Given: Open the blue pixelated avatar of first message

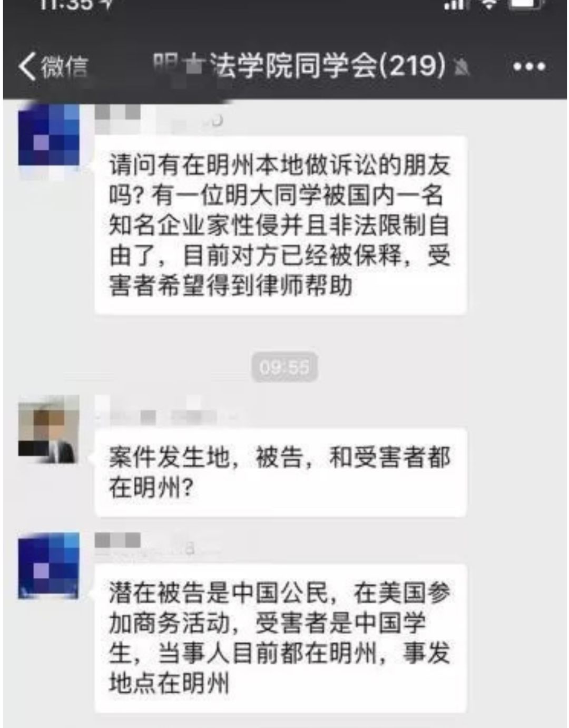Looking at the screenshot, I should 49,135.
